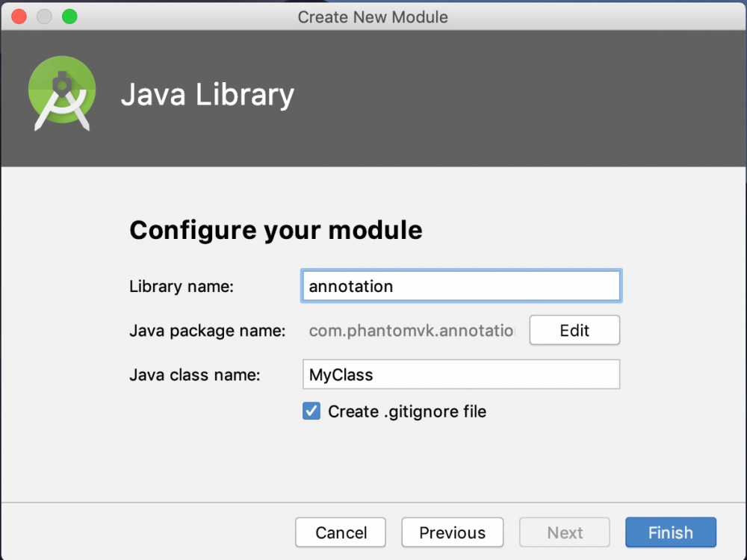This screenshot has height=560, width=747.
Task: Close the Create New Module window
Action: (19, 16)
